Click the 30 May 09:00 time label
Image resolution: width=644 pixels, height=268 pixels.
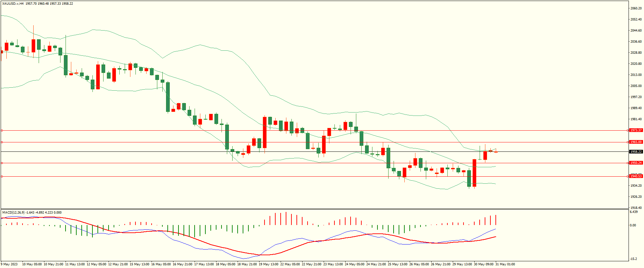[x=484, y=264]
